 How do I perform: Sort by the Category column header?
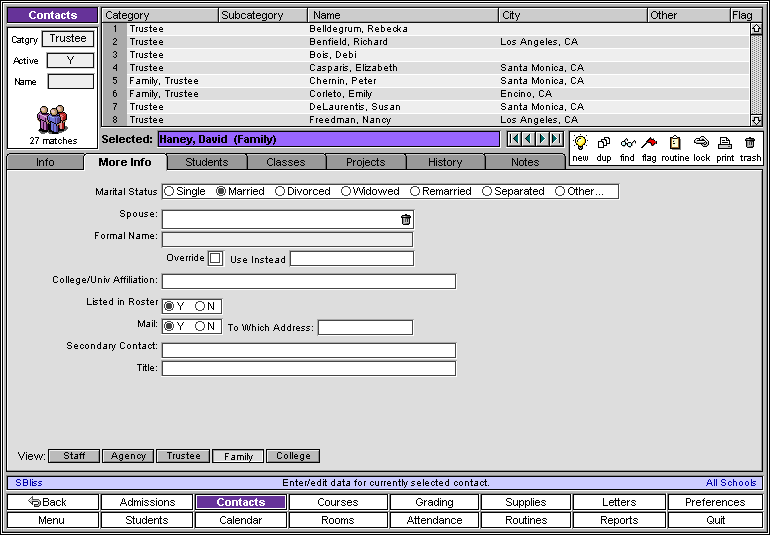click(160, 15)
